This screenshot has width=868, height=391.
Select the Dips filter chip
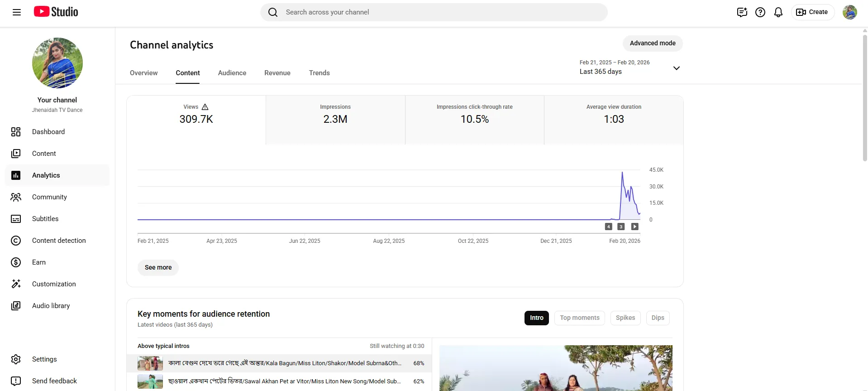click(x=658, y=318)
